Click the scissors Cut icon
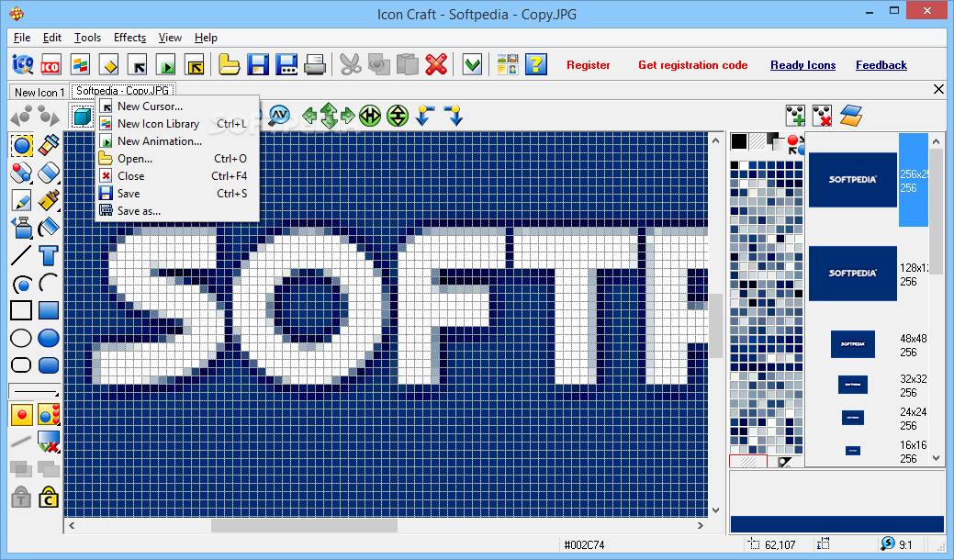This screenshot has height=560, width=954. tap(351, 64)
